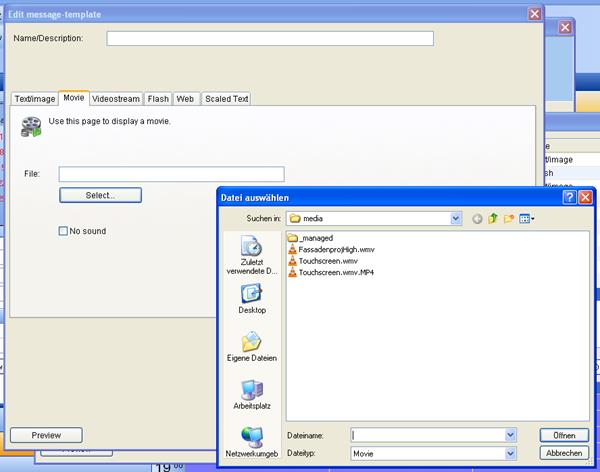
Task: Go up one folder level
Action: (493, 218)
